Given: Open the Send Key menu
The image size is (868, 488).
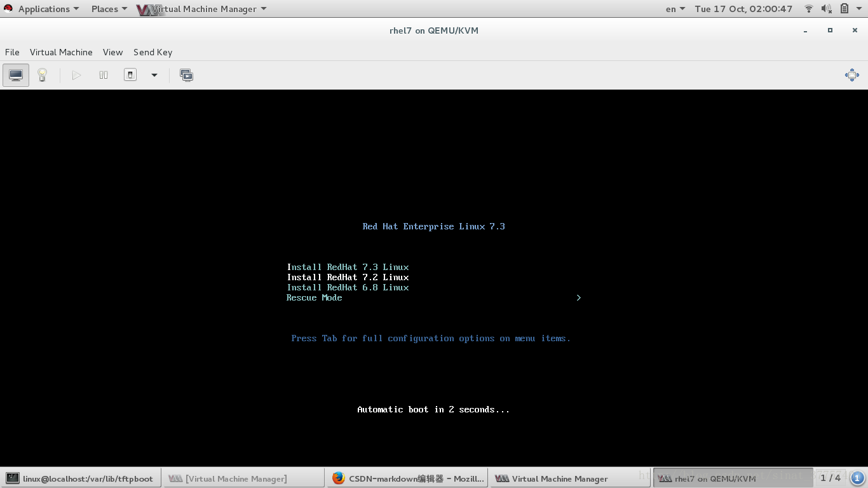Looking at the screenshot, I should click(153, 52).
